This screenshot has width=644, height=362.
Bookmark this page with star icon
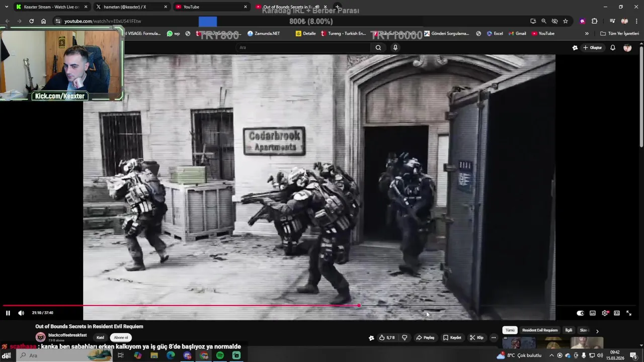(x=566, y=21)
